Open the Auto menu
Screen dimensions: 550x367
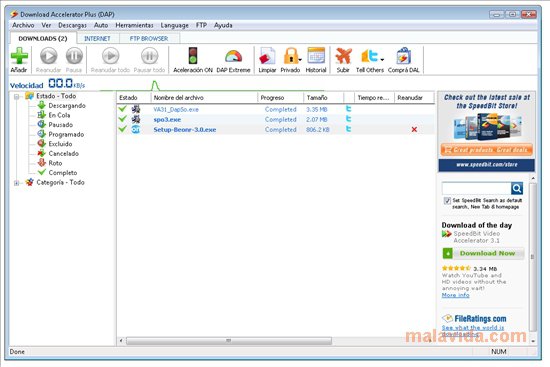coord(101,25)
